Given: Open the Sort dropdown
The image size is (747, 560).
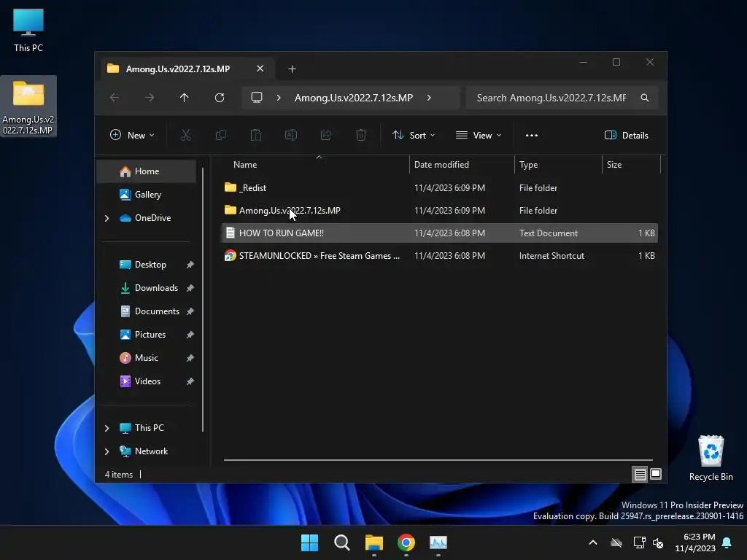Looking at the screenshot, I should [414, 135].
